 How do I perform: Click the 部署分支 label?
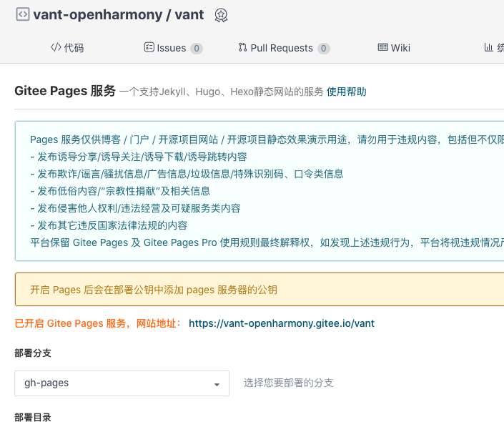[33, 353]
